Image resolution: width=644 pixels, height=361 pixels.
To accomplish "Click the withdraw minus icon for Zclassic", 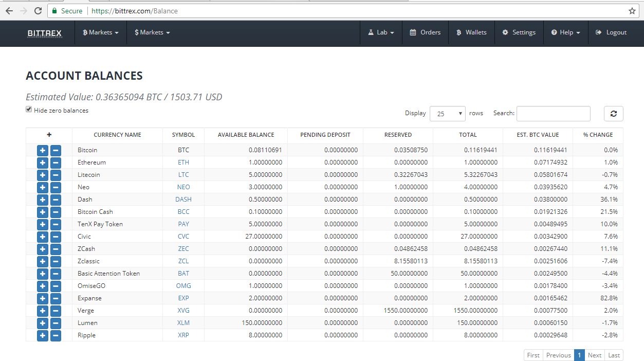I will pos(56,261).
